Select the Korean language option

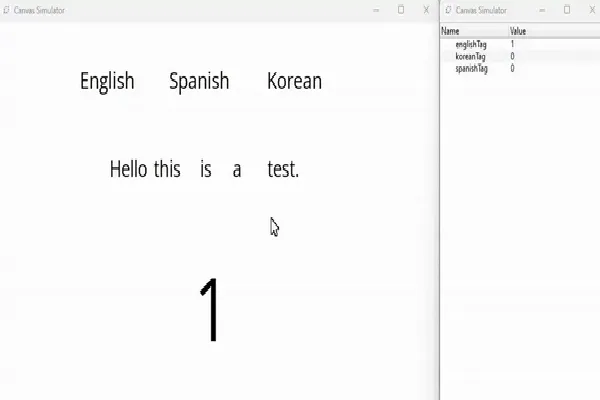(x=294, y=81)
